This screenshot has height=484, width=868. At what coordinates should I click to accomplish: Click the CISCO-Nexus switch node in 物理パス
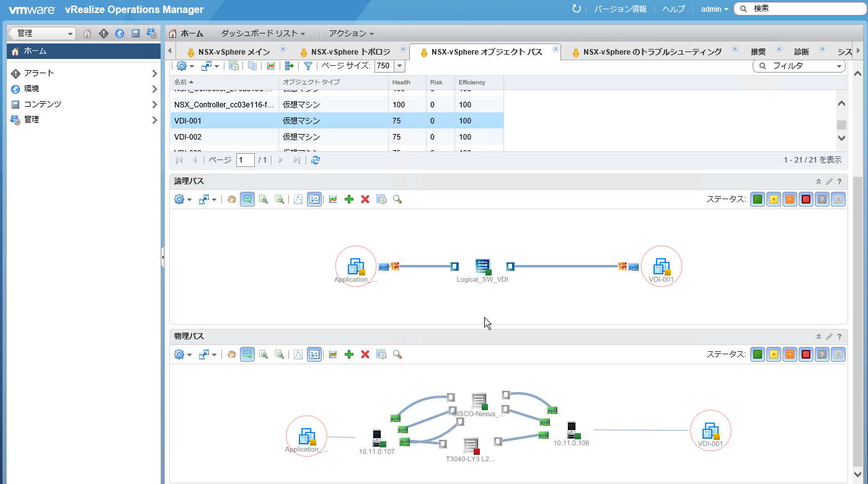point(479,401)
